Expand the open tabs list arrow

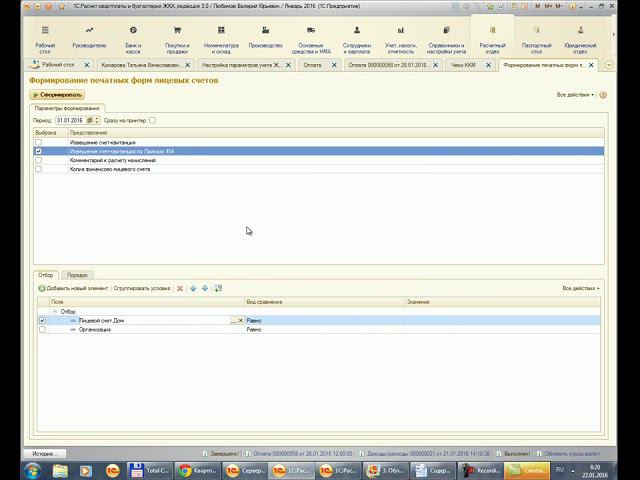click(x=609, y=65)
